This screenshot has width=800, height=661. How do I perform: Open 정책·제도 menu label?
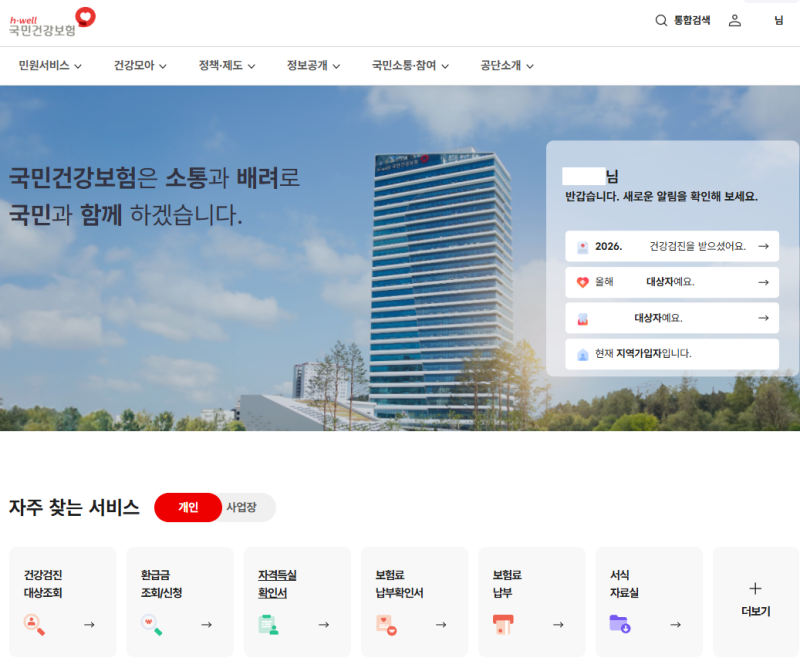coord(220,65)
